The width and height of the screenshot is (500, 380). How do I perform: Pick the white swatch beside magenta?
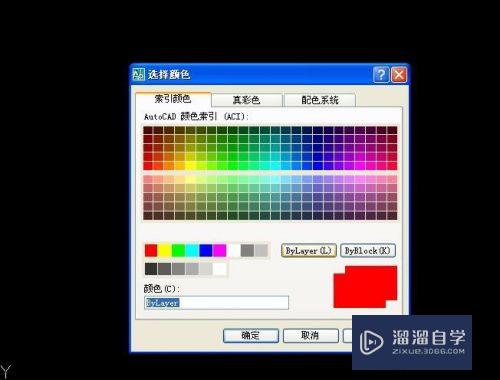[233, 250]
